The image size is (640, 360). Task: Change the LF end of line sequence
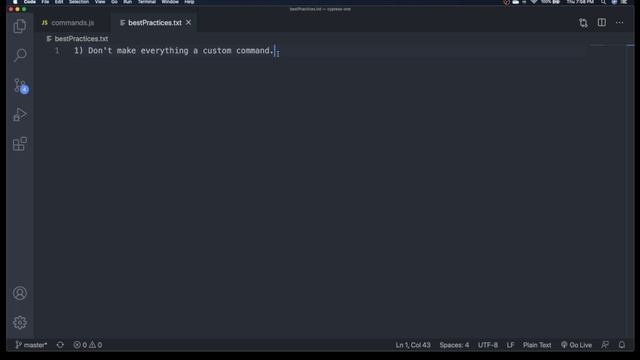(x=510, y=345)
